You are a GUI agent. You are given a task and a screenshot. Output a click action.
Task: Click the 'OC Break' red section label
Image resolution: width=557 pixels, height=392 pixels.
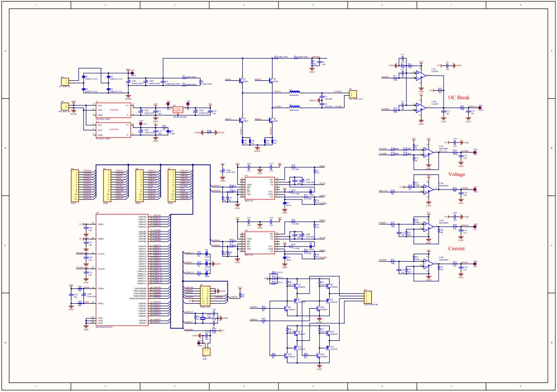(x=459, y=98)
